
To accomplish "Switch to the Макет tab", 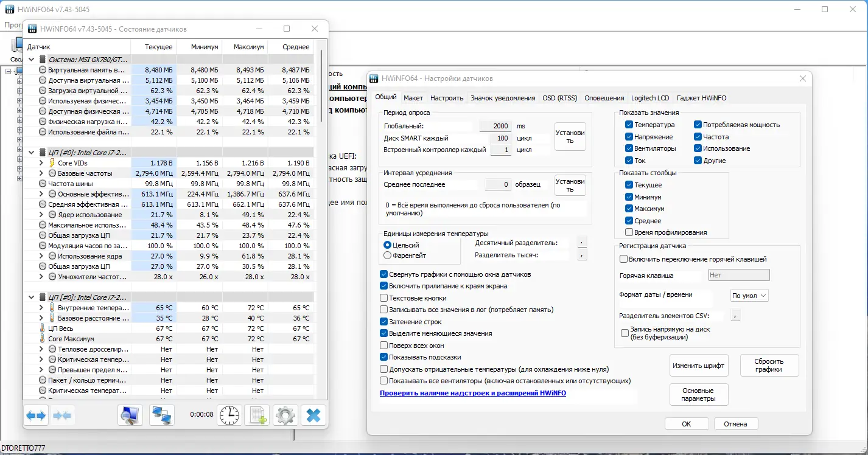I will pos(413,98).
